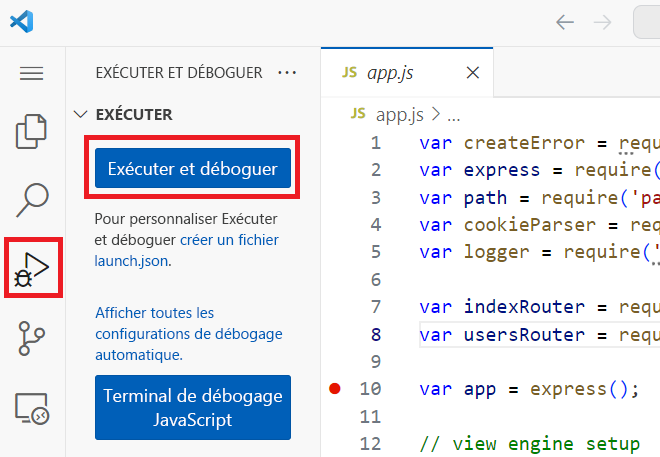Viewport: 660px width, 457px height.
Task: Toggle the breakpoint dot on line 10
Action: 335,388
